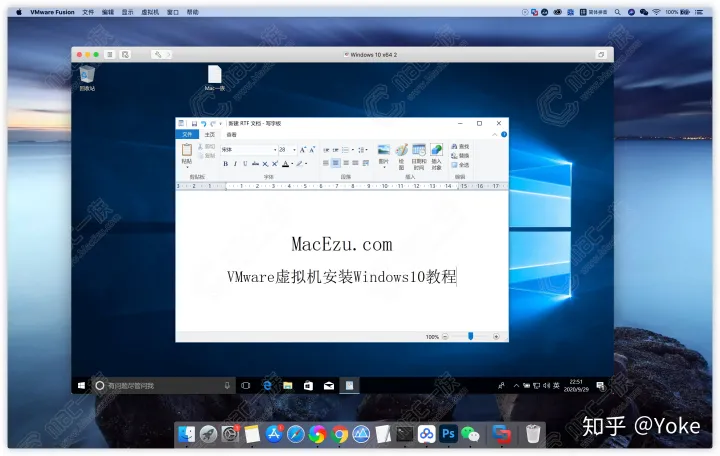Open the Recycle Bin desktop icon

click(x=87, y=78)
